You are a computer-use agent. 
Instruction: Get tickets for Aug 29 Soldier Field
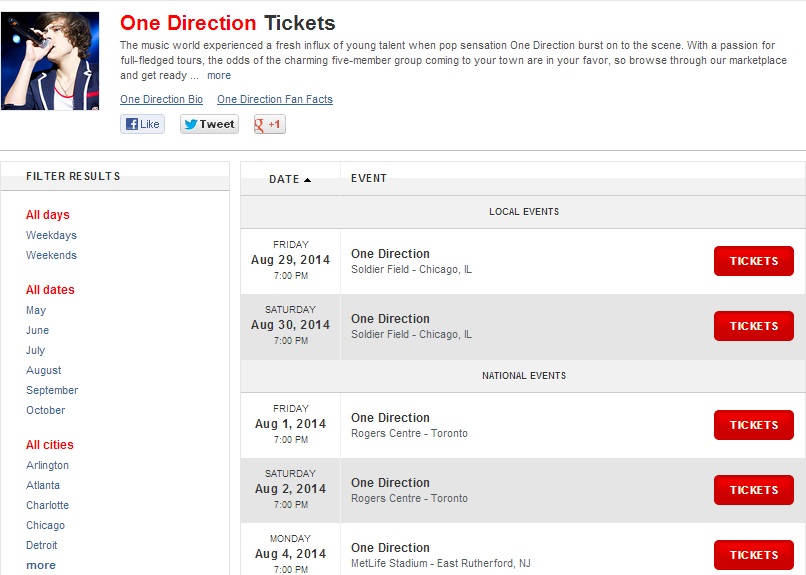(x=753, y=261)
